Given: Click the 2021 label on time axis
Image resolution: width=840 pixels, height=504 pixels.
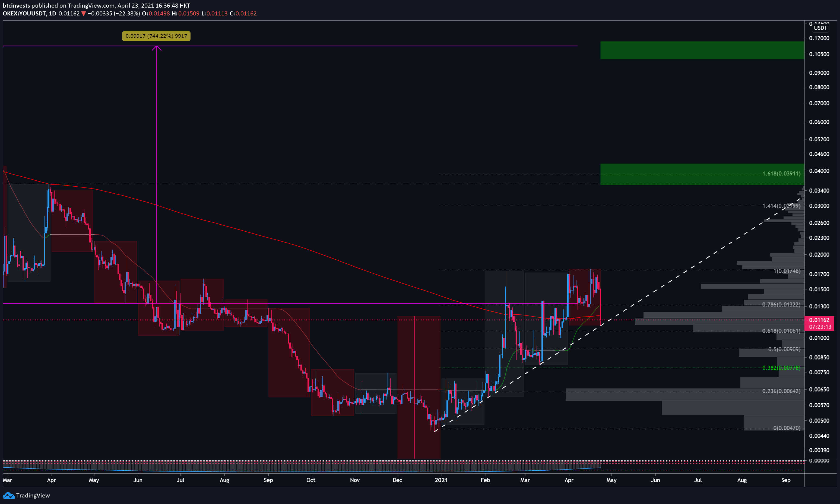Looking at the screenshot, I should click(x=441, y=480).
